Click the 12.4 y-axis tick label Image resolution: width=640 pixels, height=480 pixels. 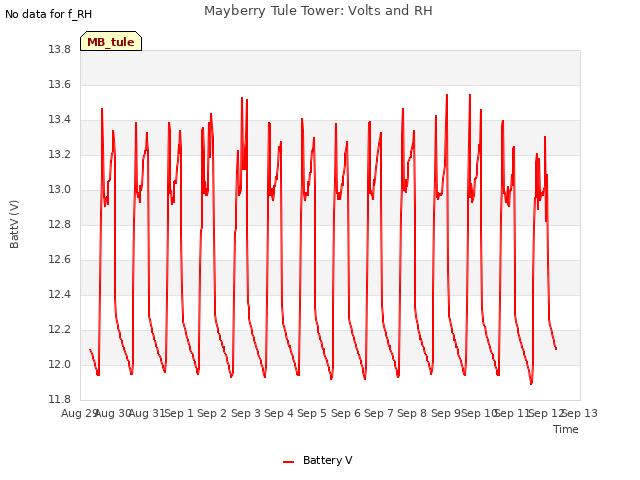tap(60, 294)
